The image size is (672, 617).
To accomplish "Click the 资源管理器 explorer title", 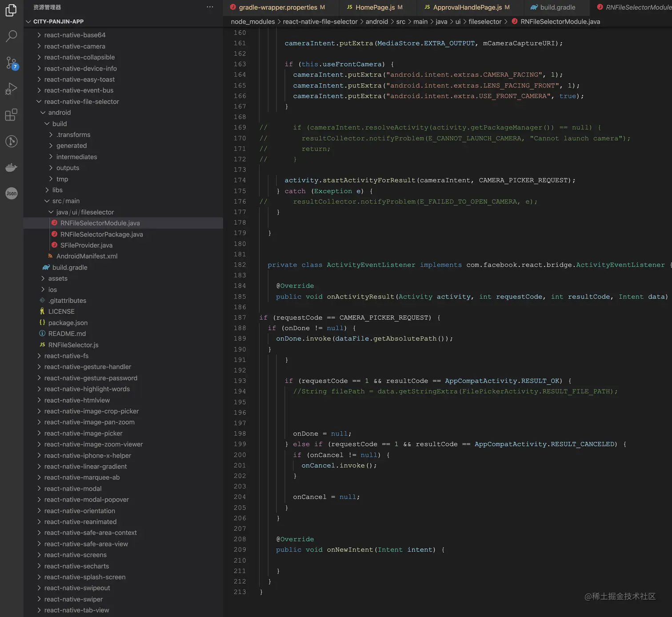I will point(47,7).
